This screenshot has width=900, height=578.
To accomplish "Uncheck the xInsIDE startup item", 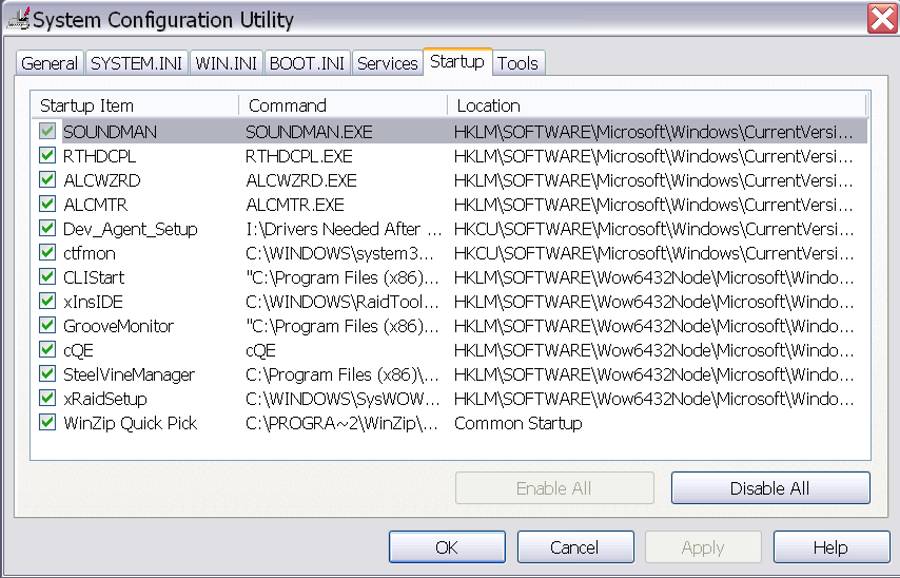I will coord(47,301).
